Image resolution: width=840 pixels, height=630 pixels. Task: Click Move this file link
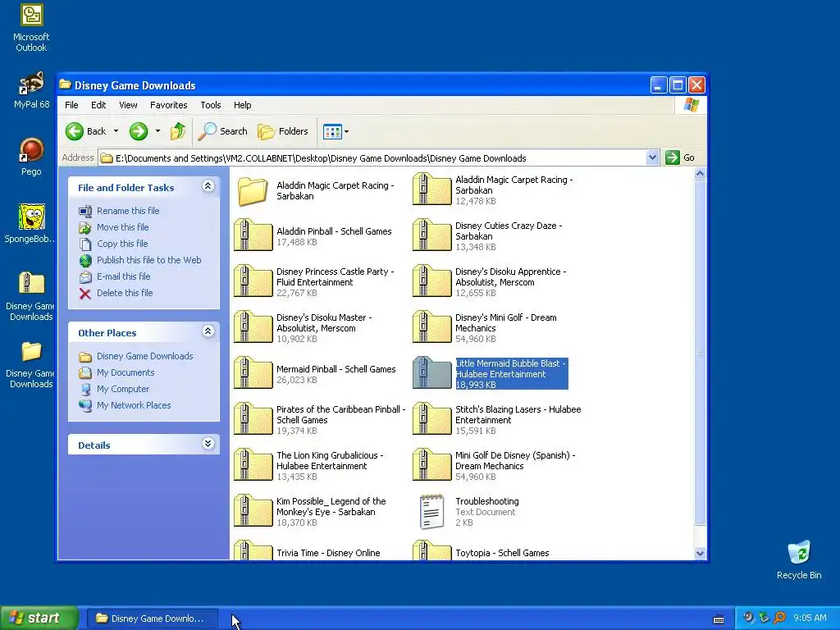pos(123,227)
